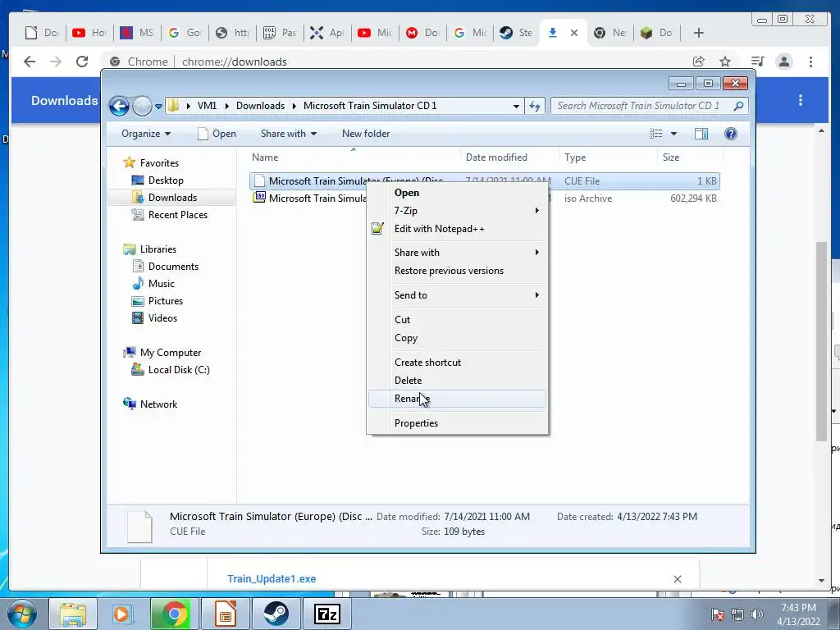Sort by Type column header
This screenshot has width=840, height=630.
coord(608,157)
